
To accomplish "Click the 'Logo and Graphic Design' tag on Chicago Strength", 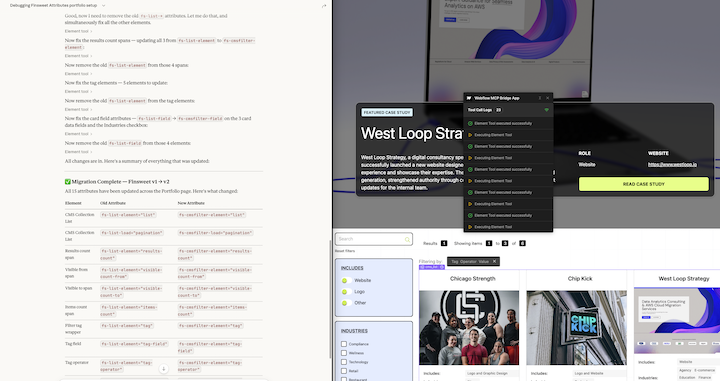I will 487,374.
